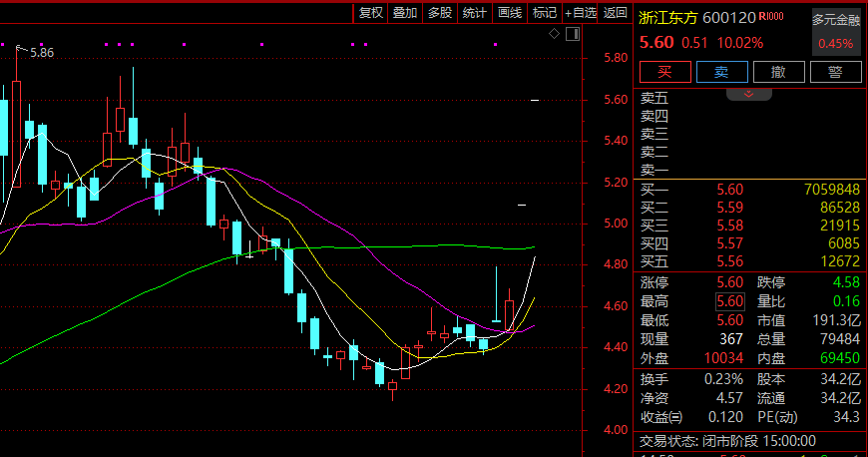Select the 卖五 ask row label
Image resolution: width=868 pixels, height=457 pixels.
coord(654,99)
